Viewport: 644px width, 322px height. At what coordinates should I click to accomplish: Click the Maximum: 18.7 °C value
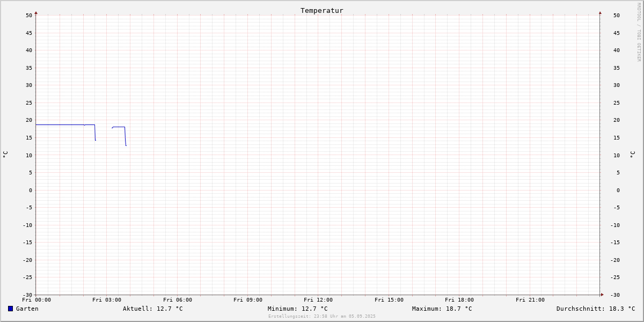tap(442, 309)
